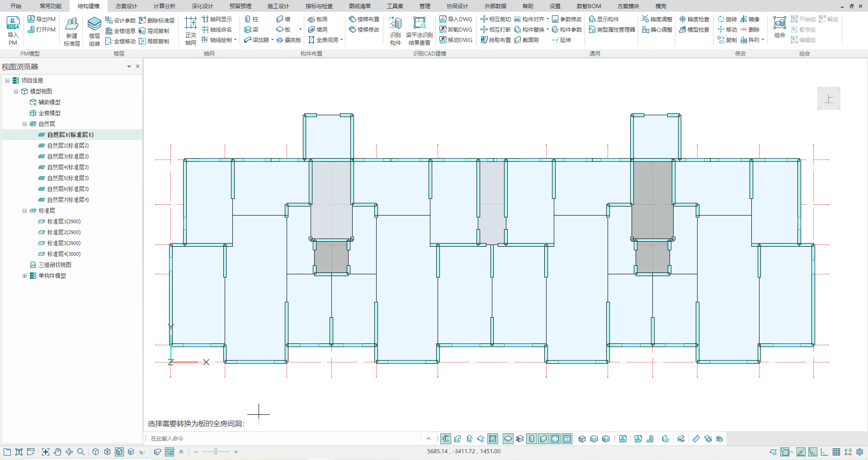Click the 层间复制 button
The width and height of the screenshot is (868, 460).
(154, 31)
